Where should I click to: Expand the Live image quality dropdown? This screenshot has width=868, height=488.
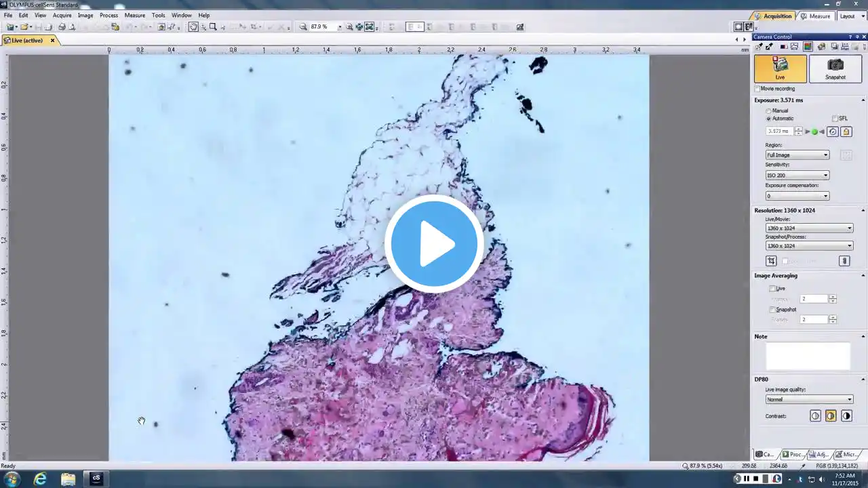tap(808, 399)
